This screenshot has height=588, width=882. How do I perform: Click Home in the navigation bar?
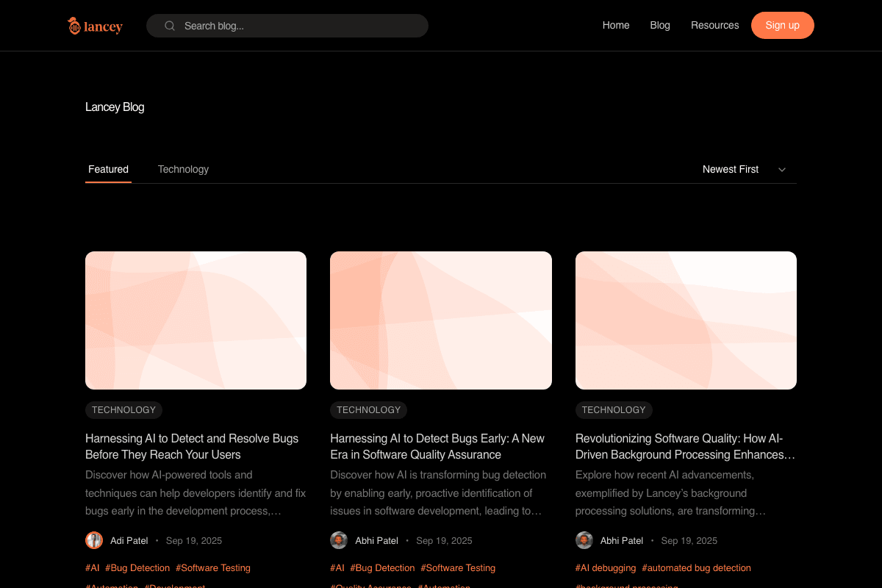tap(616, 25)
